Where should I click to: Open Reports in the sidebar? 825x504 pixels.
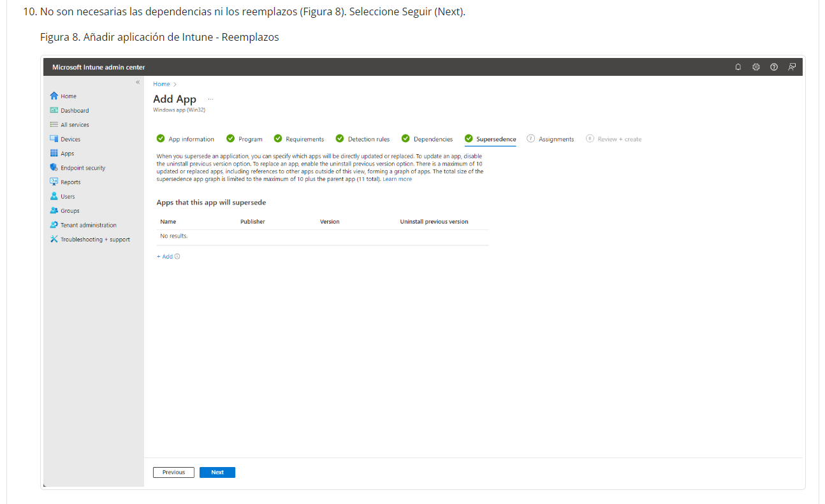click(x=65, y=182)
